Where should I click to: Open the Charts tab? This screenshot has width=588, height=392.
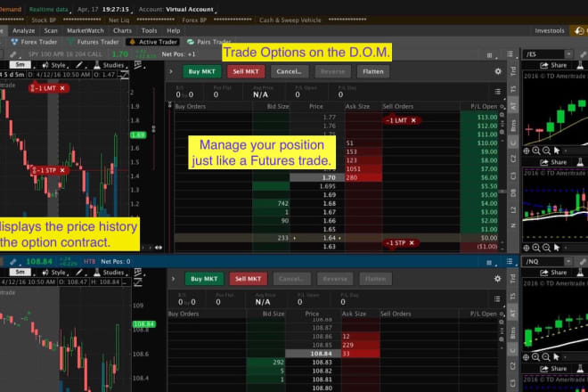click(122, 31)
